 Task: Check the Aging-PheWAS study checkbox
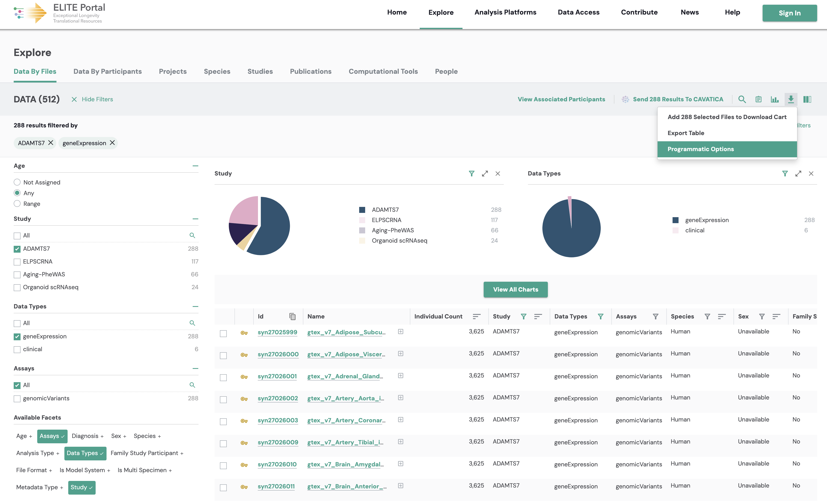click(x=17, y=275)
